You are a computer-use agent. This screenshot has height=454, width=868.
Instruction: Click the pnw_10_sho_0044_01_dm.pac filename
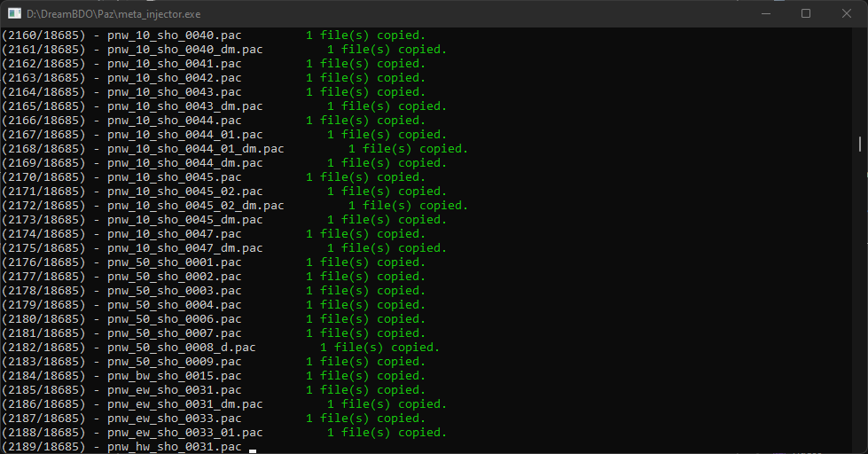pyautogui.click(x=195, y=149)
